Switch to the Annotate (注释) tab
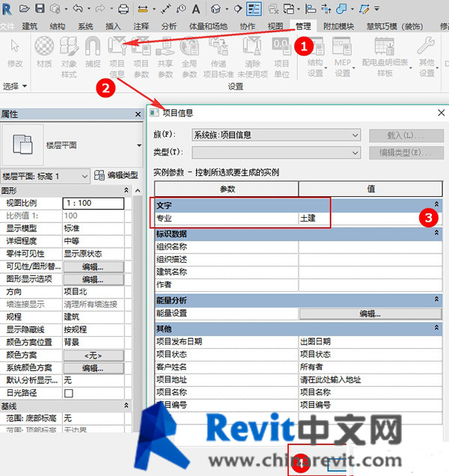Image resolution: width=449 pixels, height=476 pixels. [x=141, y=26]
